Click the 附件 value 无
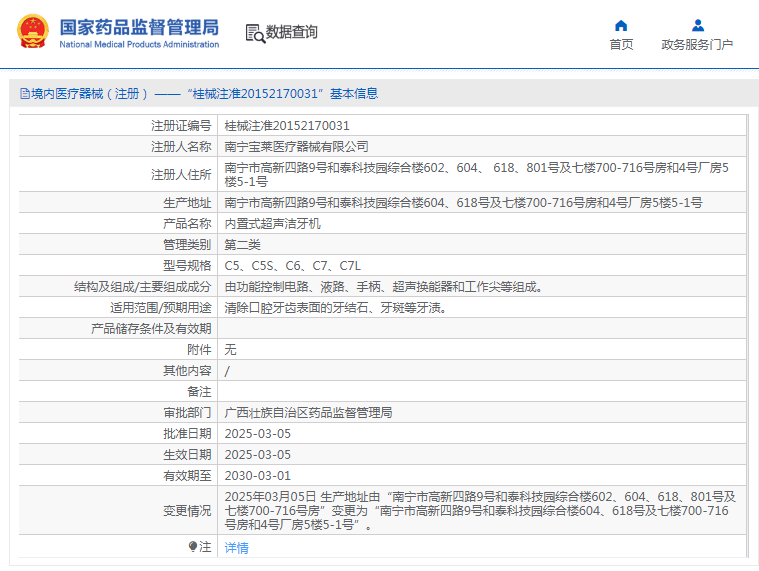 tap(230, 350)
